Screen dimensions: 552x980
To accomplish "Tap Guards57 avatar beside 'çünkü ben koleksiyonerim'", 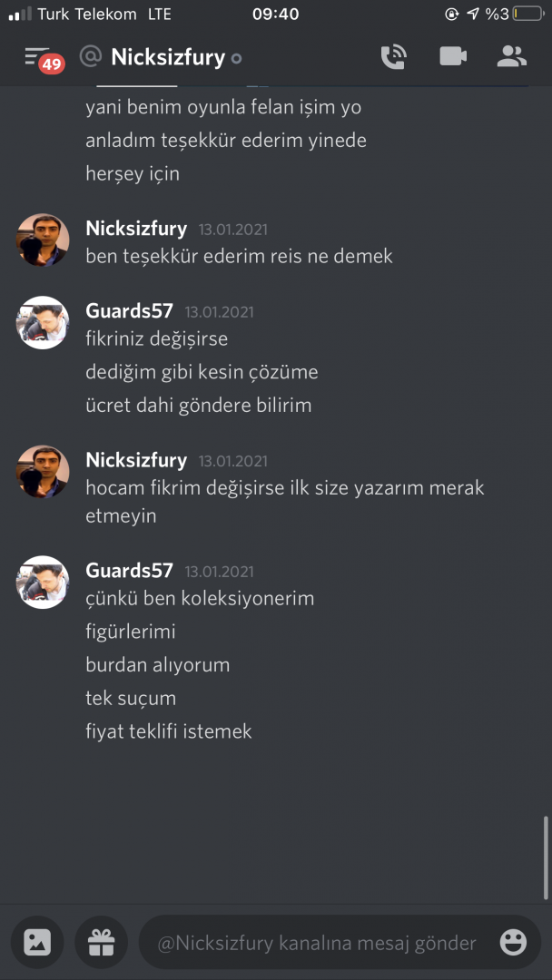I will pyautogui.click(x=43, y=582).
